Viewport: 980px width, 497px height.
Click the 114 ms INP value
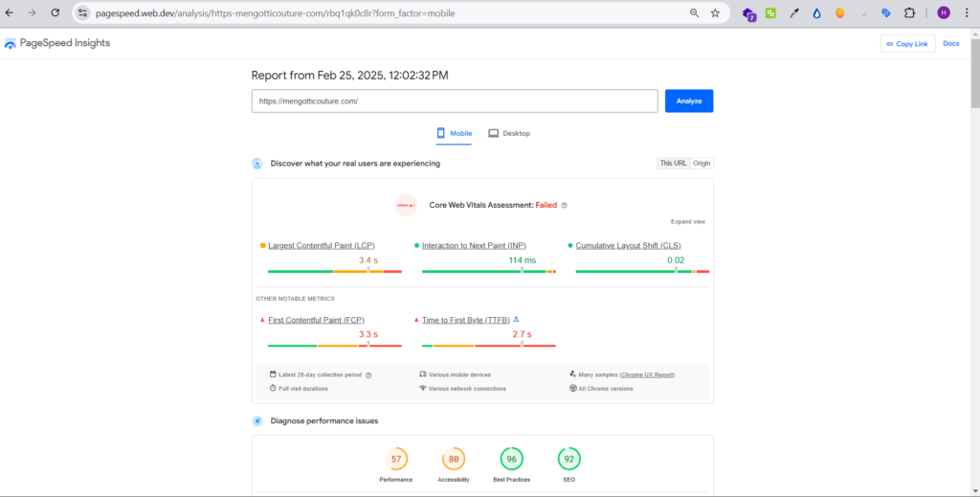(x=522, y=260)
